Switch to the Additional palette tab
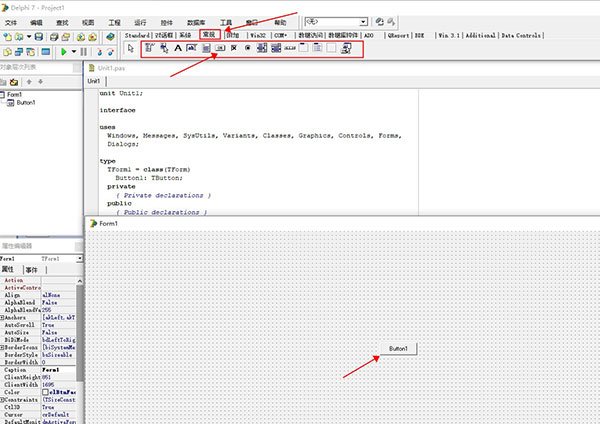The height and width of the screenshot is (424, 600). [480, 35]
